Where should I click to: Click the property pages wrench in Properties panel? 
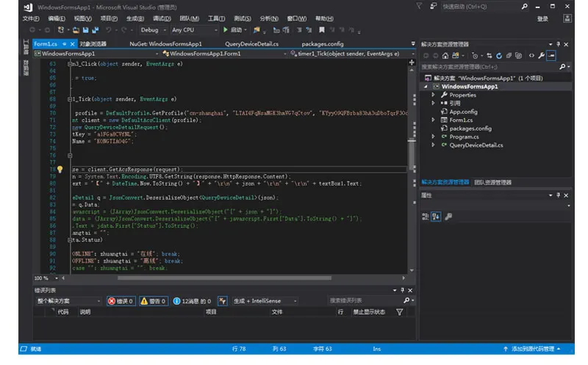(x=448, y=217)
